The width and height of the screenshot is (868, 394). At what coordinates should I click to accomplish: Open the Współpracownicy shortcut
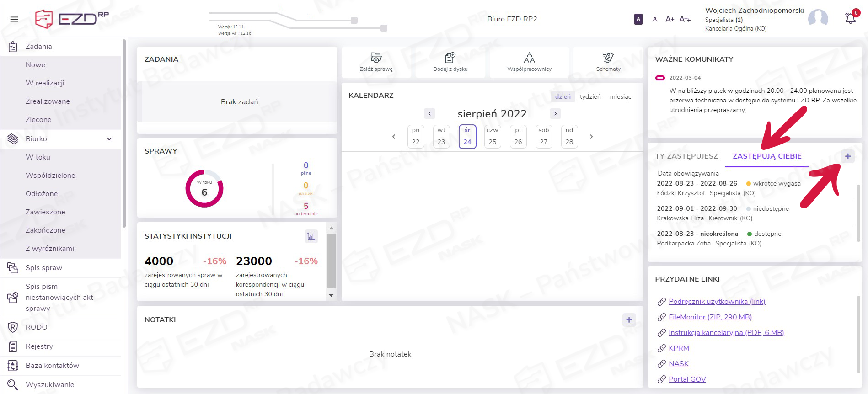point(529,58)
